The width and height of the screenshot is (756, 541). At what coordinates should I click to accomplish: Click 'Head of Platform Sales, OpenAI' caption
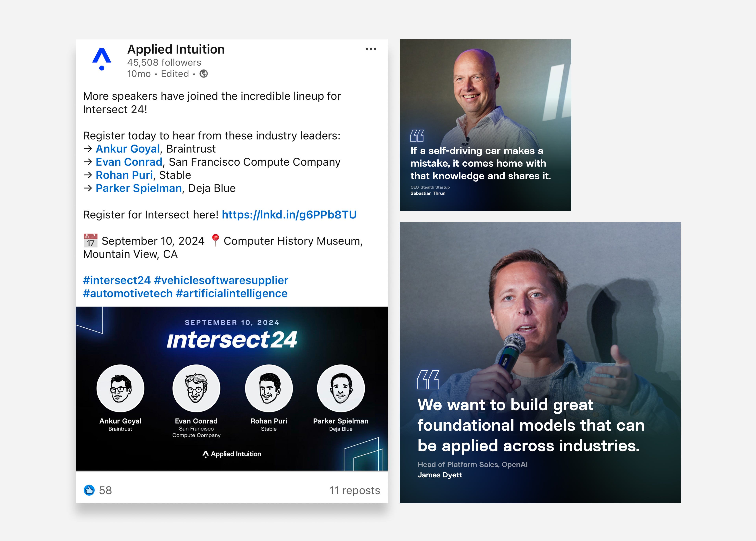point(472,464)
